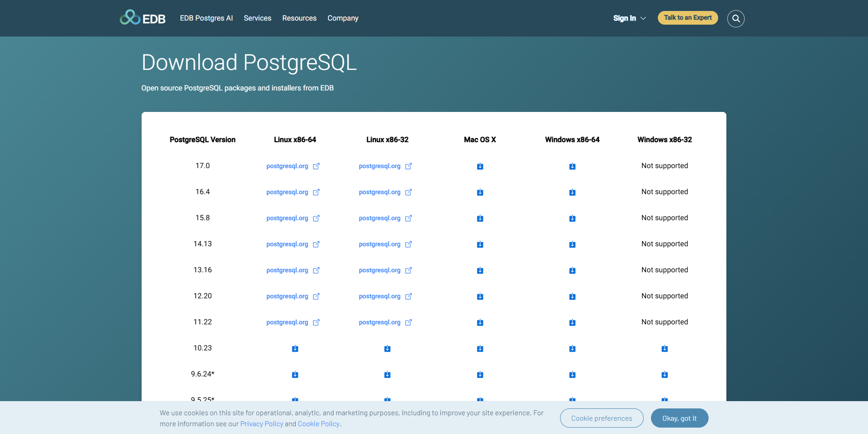Click 'Not supported' in the 17.0 row
Screen dimensions: 868x434
pyautogui.click(x=665, y=166)
